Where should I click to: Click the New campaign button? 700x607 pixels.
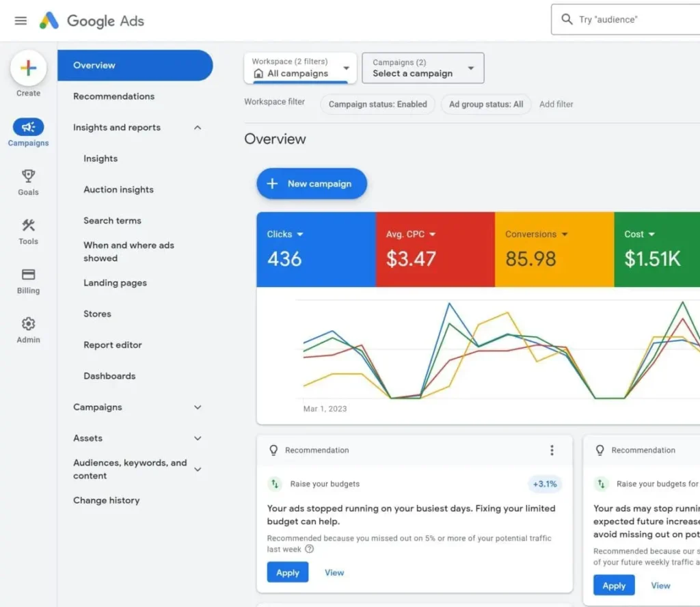click(x=312, y=184)
